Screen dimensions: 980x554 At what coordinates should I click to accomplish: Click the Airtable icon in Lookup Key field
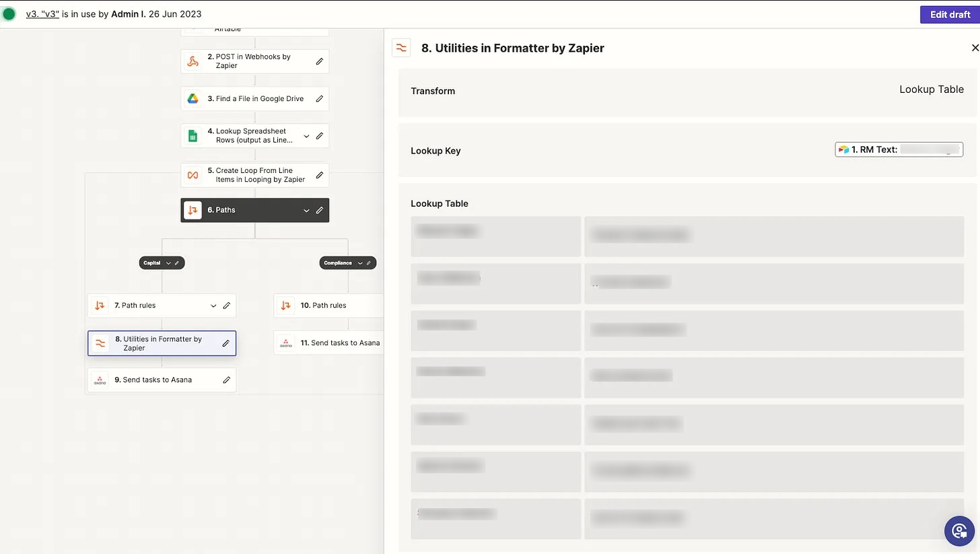tap(843, 149)
